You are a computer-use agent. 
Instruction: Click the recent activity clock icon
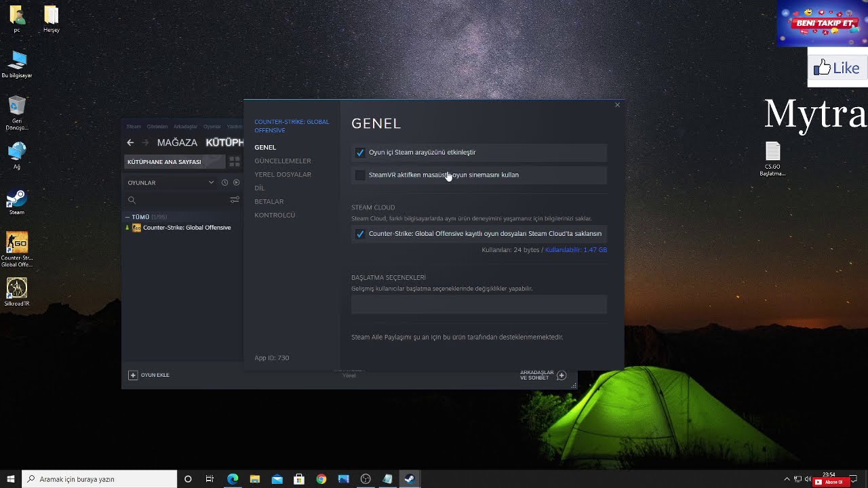[225, 182]
